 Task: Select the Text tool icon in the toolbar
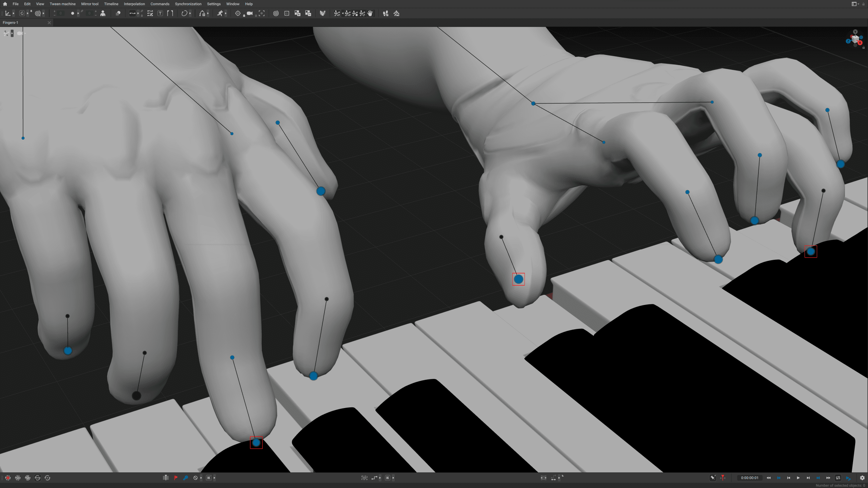161,14
